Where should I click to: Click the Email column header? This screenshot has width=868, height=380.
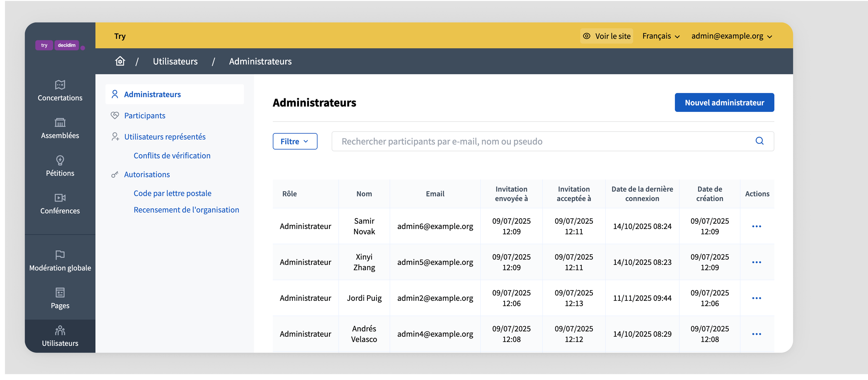point(435,194)
